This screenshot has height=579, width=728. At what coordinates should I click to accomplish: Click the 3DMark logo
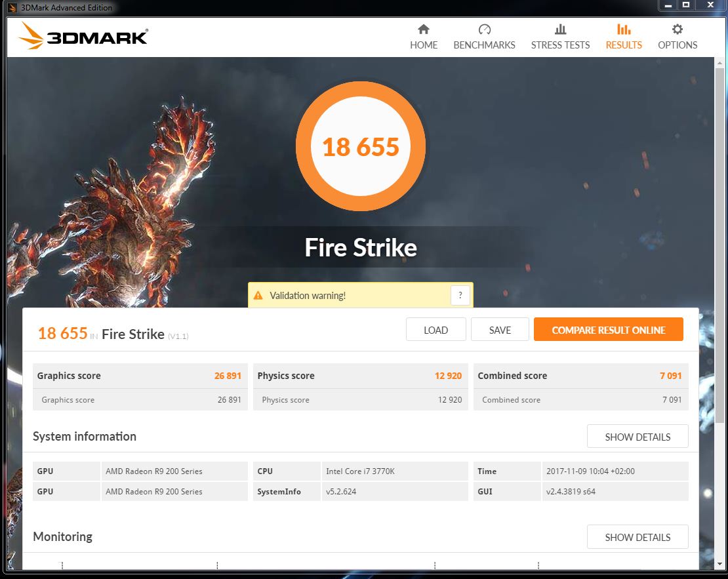click(83, 36)
